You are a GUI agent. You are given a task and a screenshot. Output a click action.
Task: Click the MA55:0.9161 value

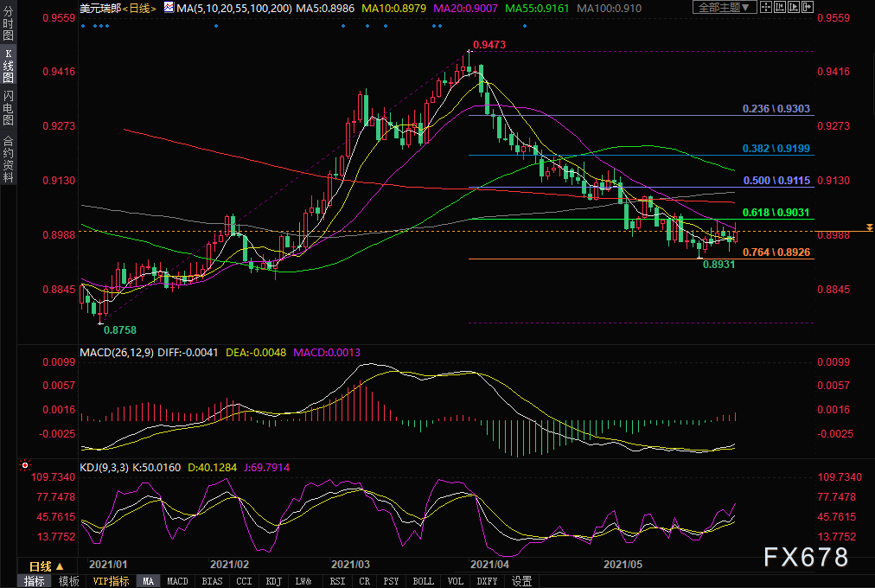pos(537,9)
